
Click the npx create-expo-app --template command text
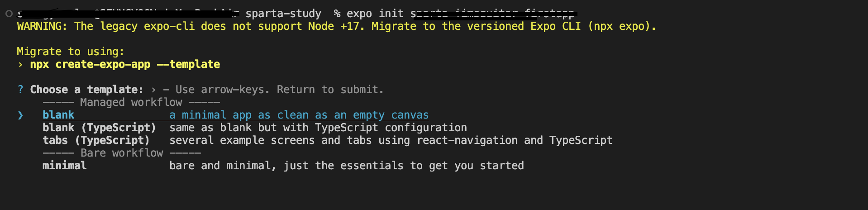pos(125,64)
